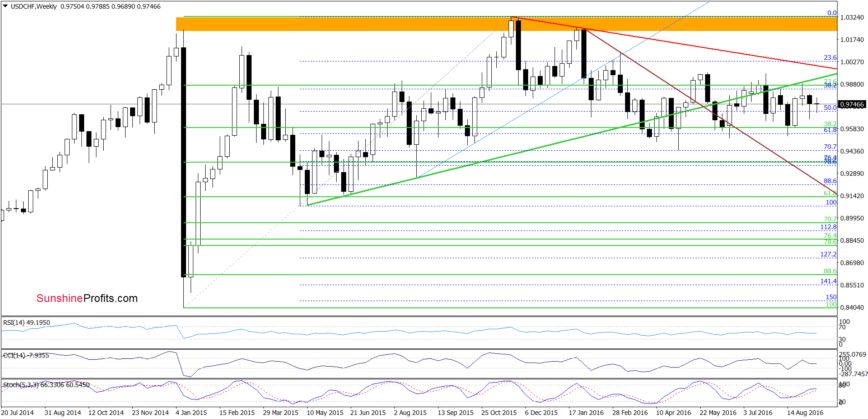Click the 0.95830 price axis label
Viewport: 868px width, 419px height.
(852, 129)
